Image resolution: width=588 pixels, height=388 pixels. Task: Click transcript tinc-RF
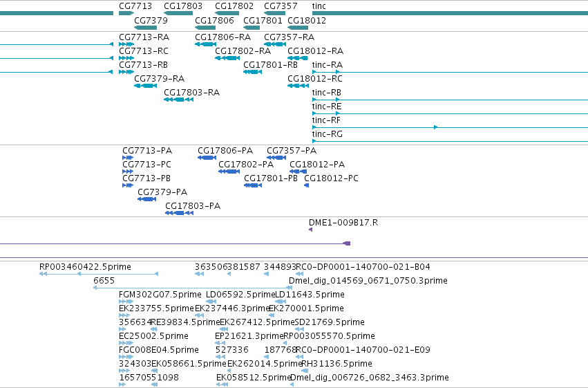(450, 127)
